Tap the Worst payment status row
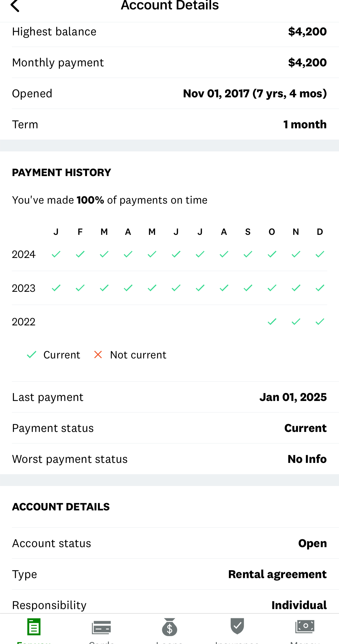Image resolution: width=339 pixels, height=644 pixels. 169,459
